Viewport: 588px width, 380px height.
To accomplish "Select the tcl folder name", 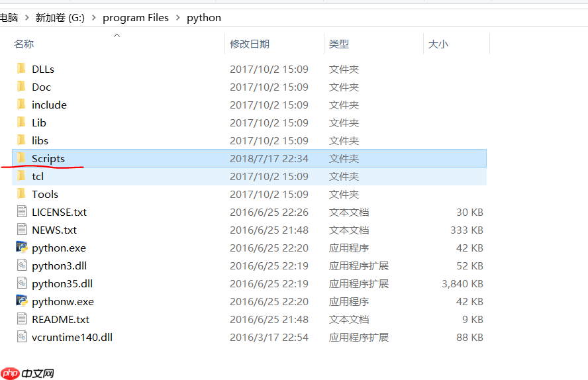I will pos(38,177).
